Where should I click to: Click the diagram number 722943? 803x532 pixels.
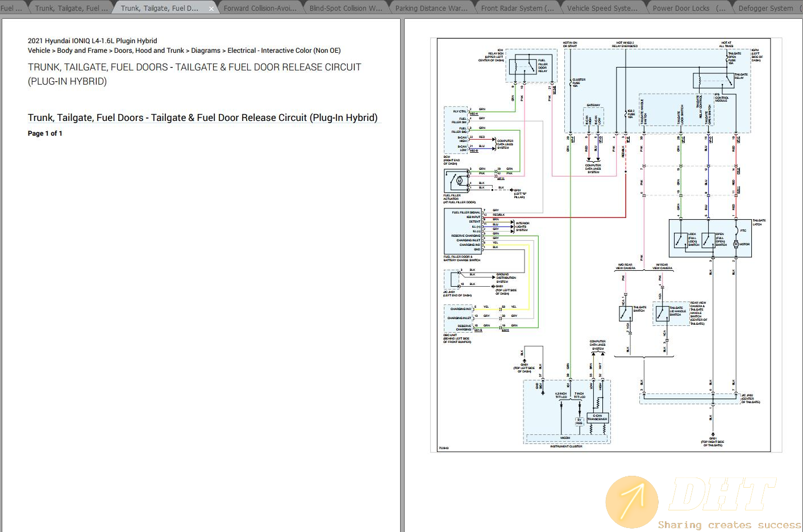444,447
